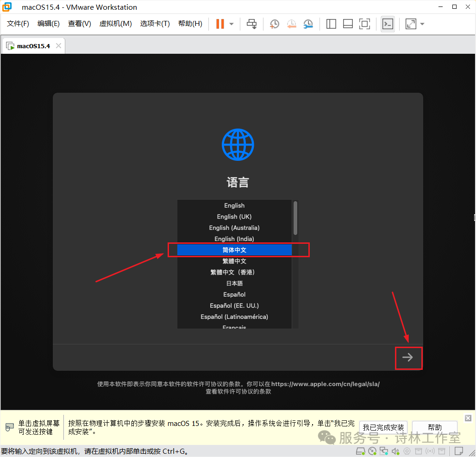Select English (India) language
Viewport: 476px width, 457px height.
(x=234, y=239)
